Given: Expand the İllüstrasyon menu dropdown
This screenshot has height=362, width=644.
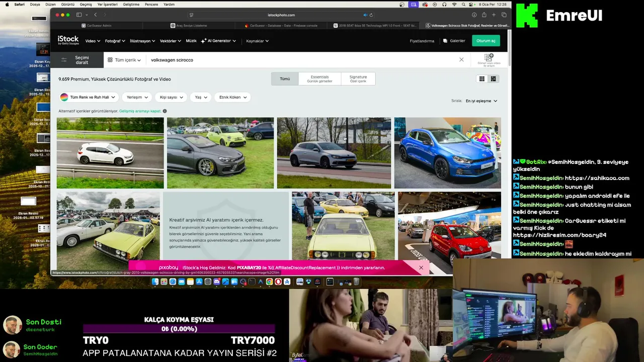Looking at the screenshot, I should [x=142, y=41].
